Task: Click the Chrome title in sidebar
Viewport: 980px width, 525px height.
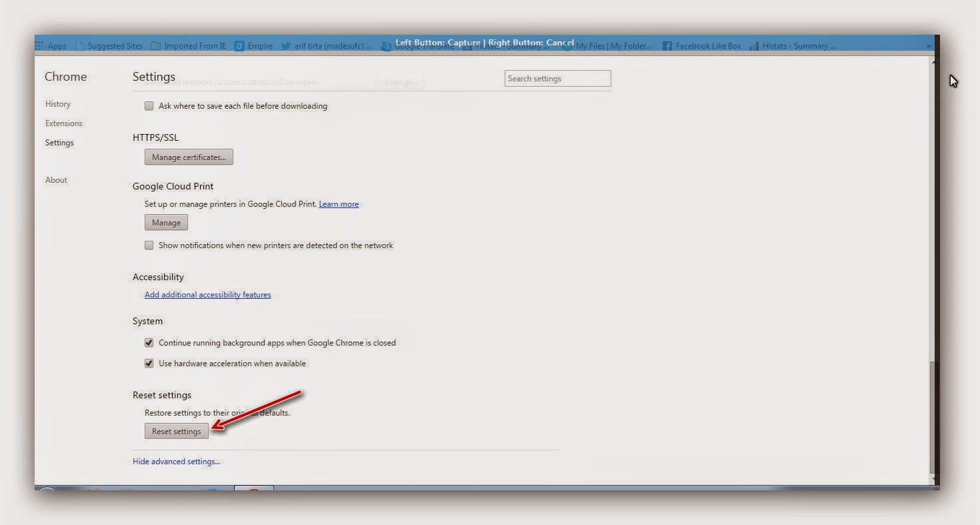Action: coord(65,77)
